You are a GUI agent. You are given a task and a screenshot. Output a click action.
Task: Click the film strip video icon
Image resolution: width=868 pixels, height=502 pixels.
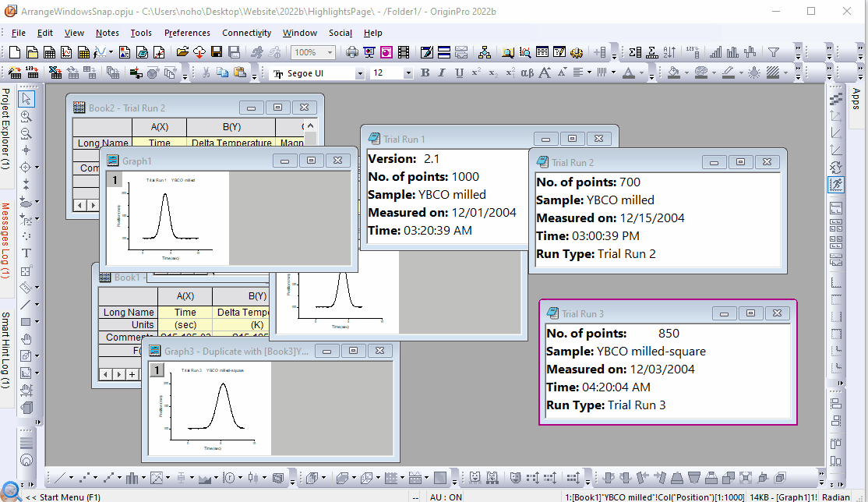pos(404,53)
